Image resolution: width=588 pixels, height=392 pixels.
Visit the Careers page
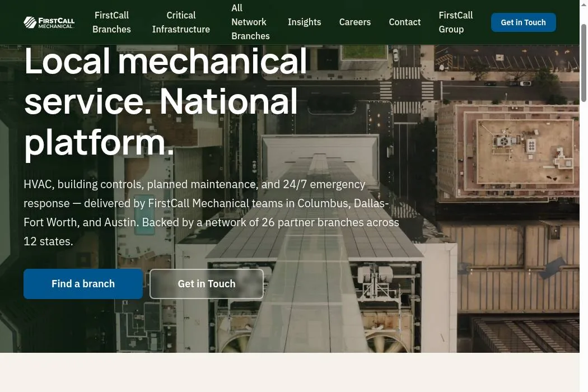click(x=354, y=22)
